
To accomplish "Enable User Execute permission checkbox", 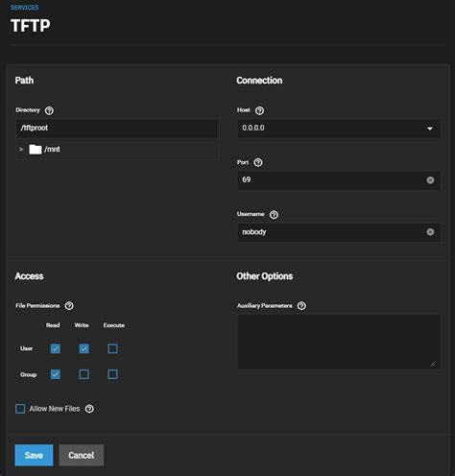I will click(x=112, y=348).
